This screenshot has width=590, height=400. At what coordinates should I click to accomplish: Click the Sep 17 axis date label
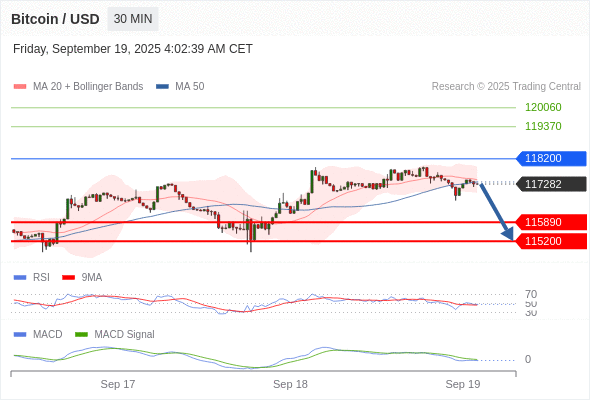[x=118, y=384]
